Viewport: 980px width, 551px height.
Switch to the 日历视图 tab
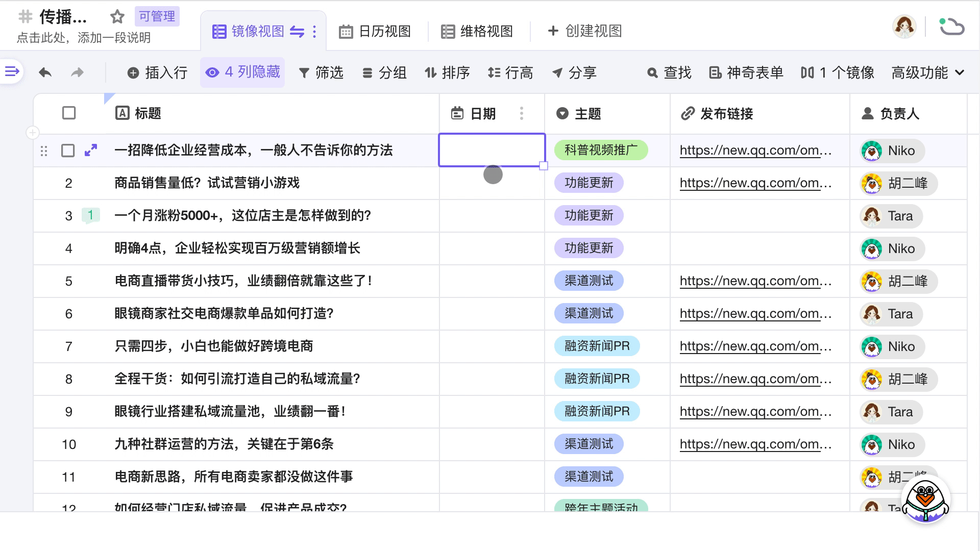click(x=375, y=32)
